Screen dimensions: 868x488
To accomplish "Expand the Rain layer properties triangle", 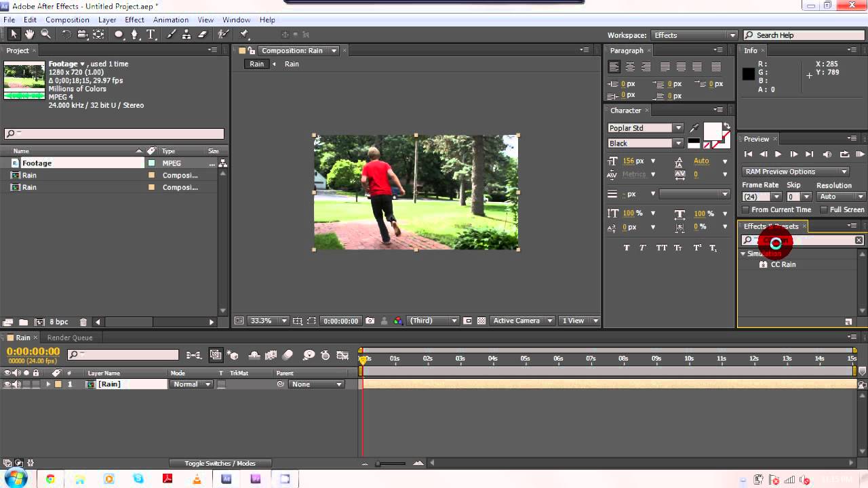I will (x=48, y=384).
